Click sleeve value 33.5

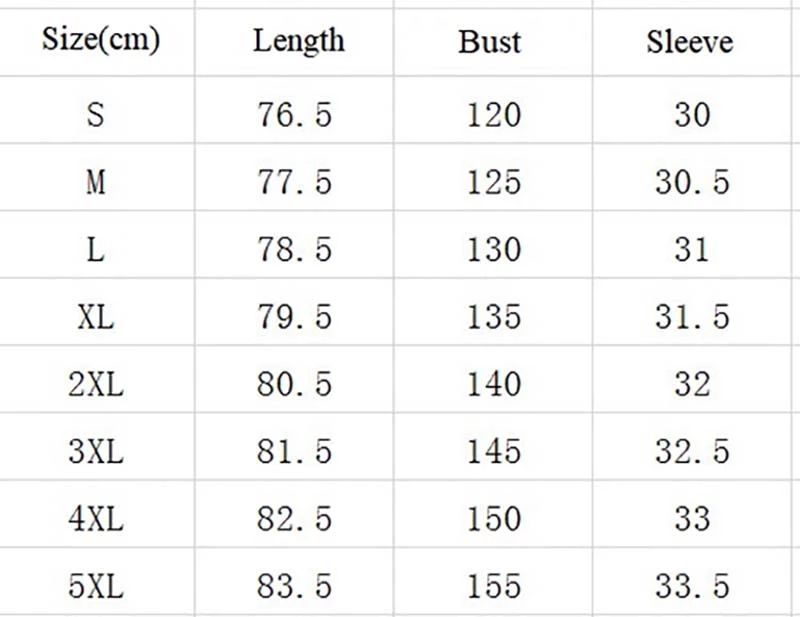pyautogui.click(x=692, y=585)
